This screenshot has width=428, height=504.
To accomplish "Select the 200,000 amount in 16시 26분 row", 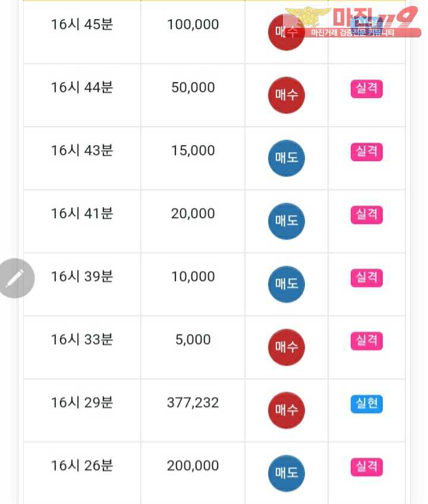I will 193,466.
